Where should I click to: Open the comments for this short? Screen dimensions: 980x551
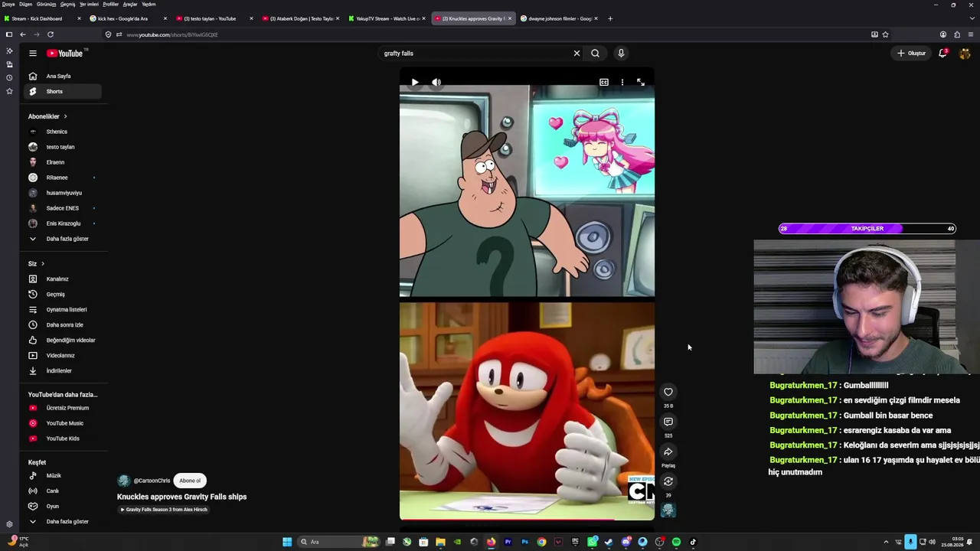[668, 422]
